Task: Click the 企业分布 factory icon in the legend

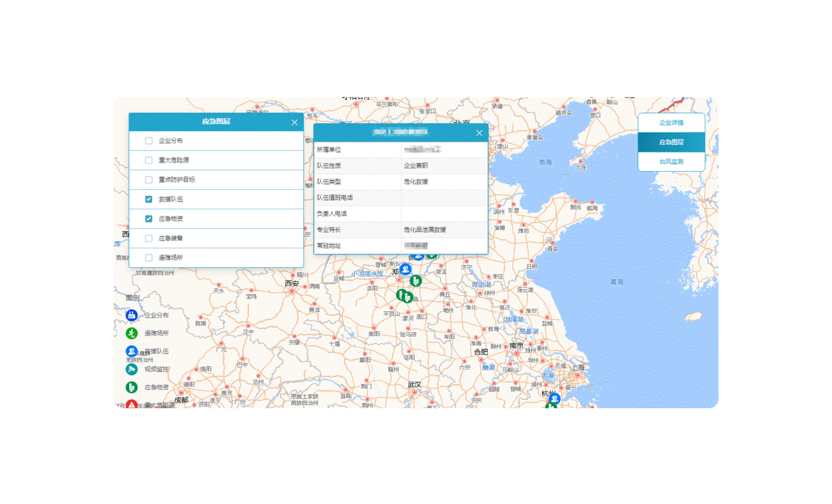Action: [132, 315]
